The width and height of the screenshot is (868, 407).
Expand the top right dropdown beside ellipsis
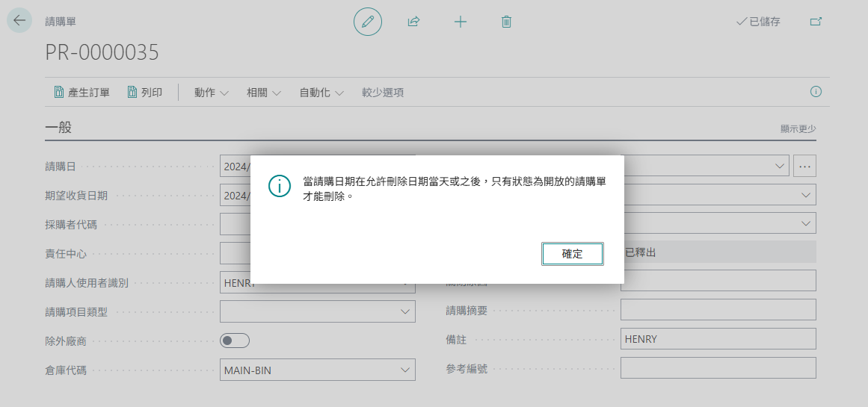(780, 166)
